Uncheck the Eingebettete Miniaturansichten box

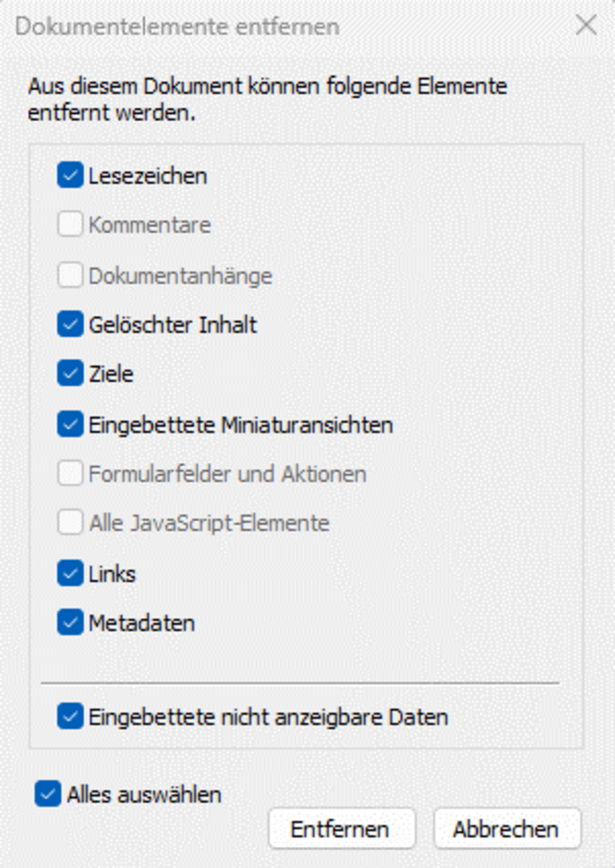pos(70,424)
